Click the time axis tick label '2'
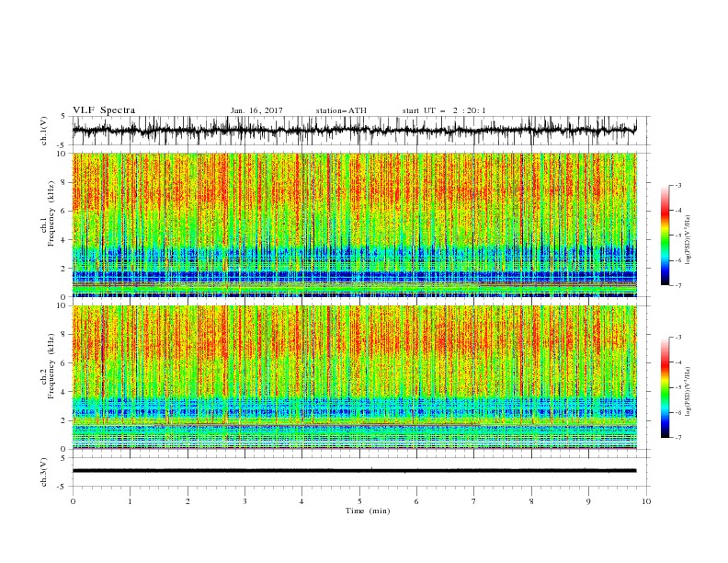 (188, 501)
